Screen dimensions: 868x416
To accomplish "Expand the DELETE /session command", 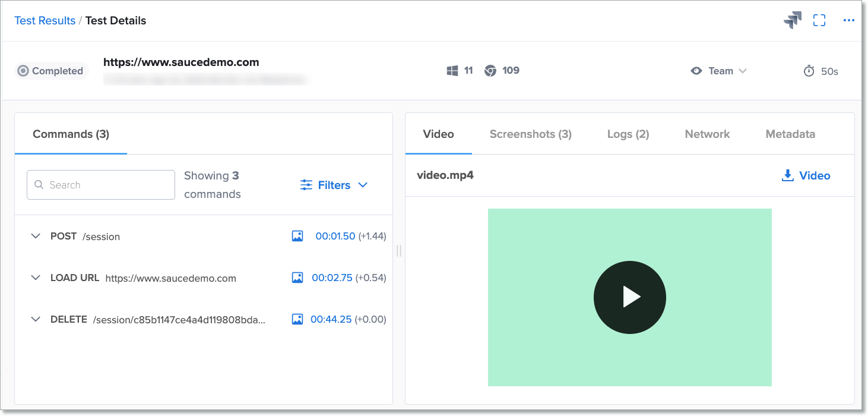I will click(x=36, y=319).
